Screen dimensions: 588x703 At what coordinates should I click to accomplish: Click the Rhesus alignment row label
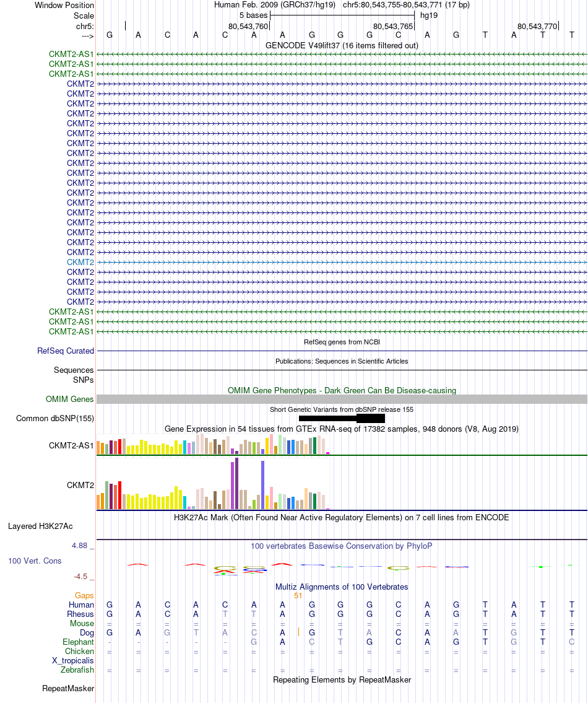tap(80, 614)
